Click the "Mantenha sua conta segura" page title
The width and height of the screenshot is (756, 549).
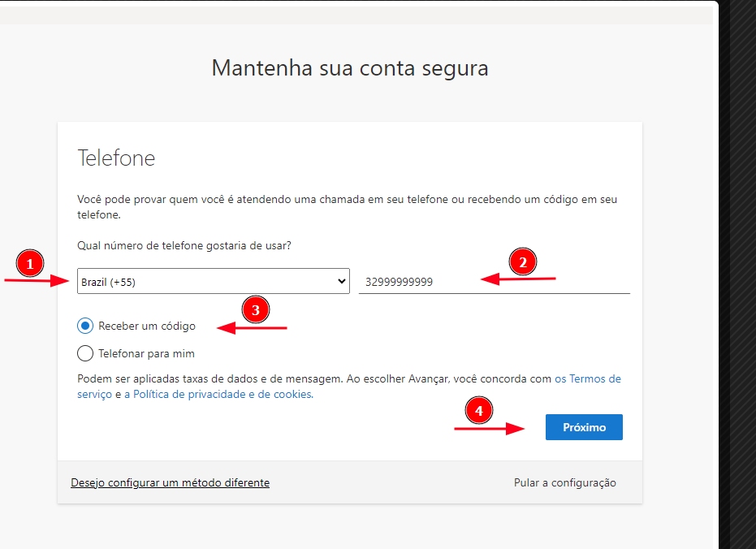(350, 67)
